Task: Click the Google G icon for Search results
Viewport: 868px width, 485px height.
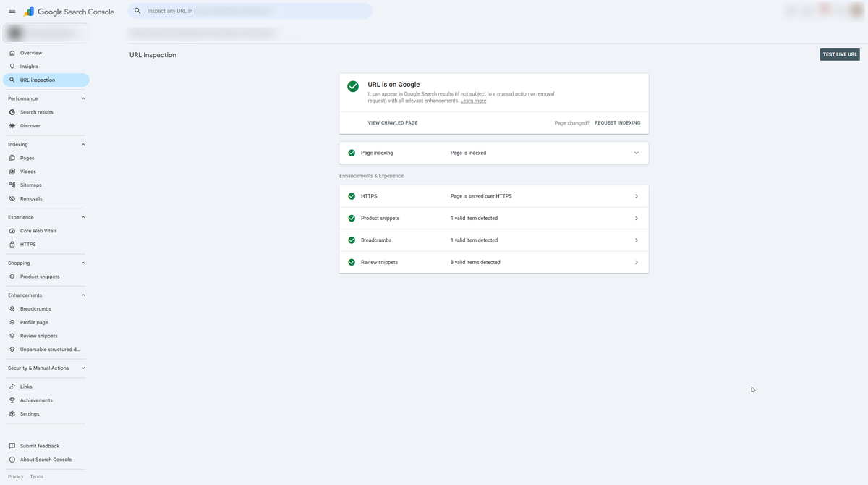Action: 12,112
